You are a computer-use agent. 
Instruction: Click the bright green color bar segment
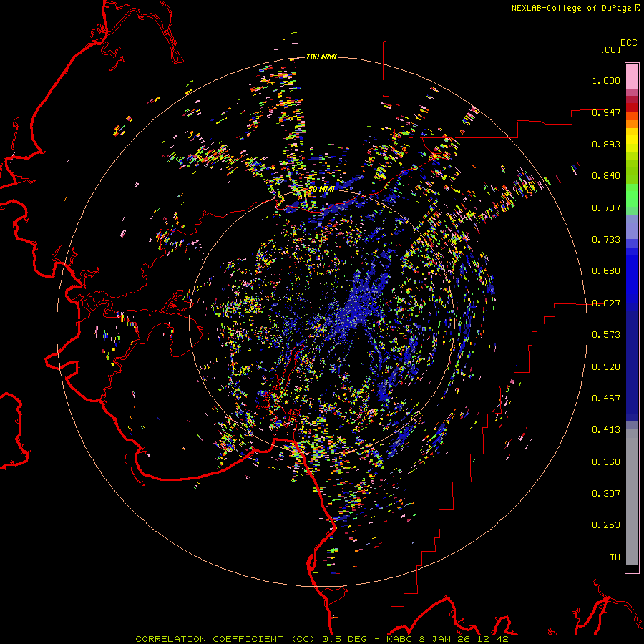coord(632,195)
